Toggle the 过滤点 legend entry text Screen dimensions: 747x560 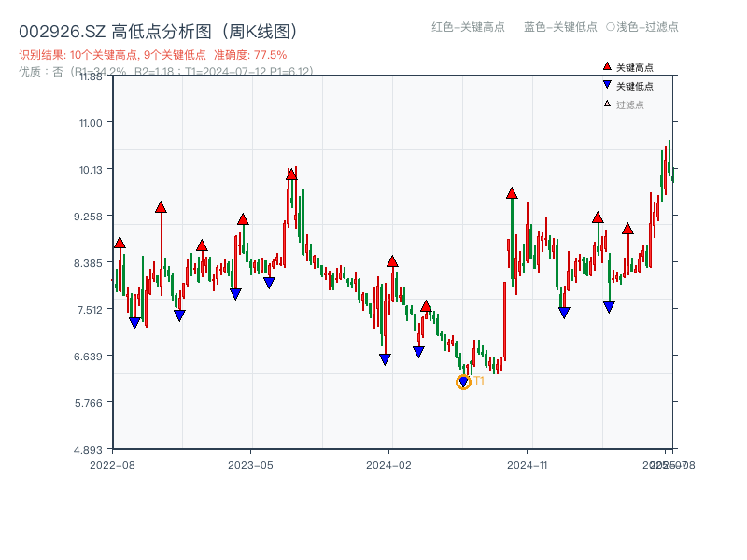point(629,105)
